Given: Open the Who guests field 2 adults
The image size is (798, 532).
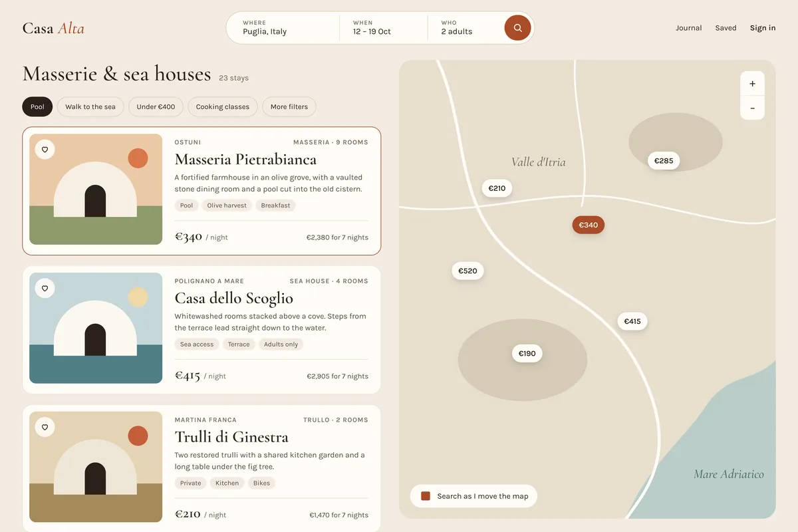Looking at the screenshot, I should point(465,28).
